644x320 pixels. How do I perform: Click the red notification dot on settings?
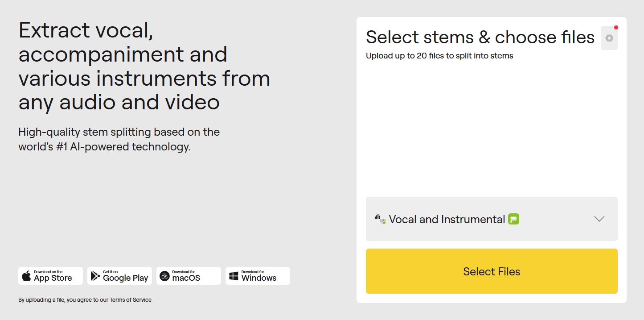point(616,28)
